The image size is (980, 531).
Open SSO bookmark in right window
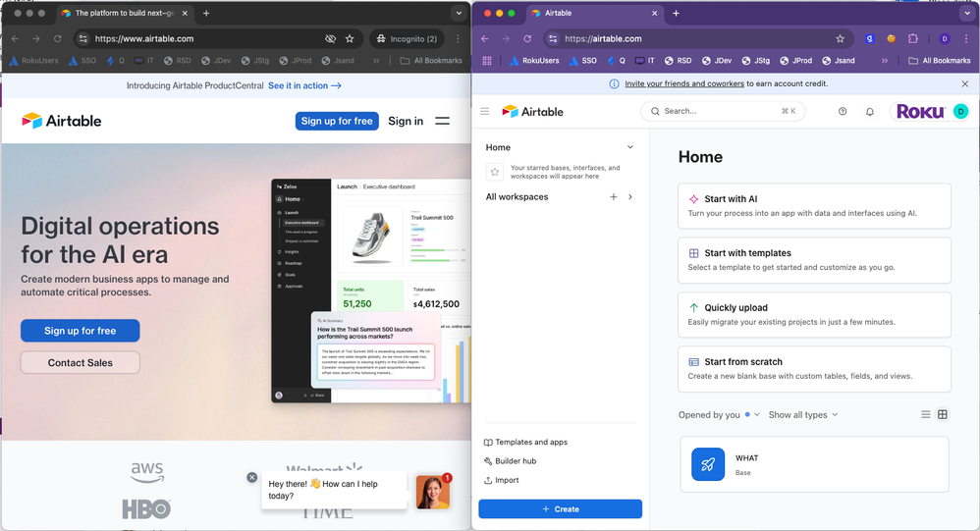[582, 61]
